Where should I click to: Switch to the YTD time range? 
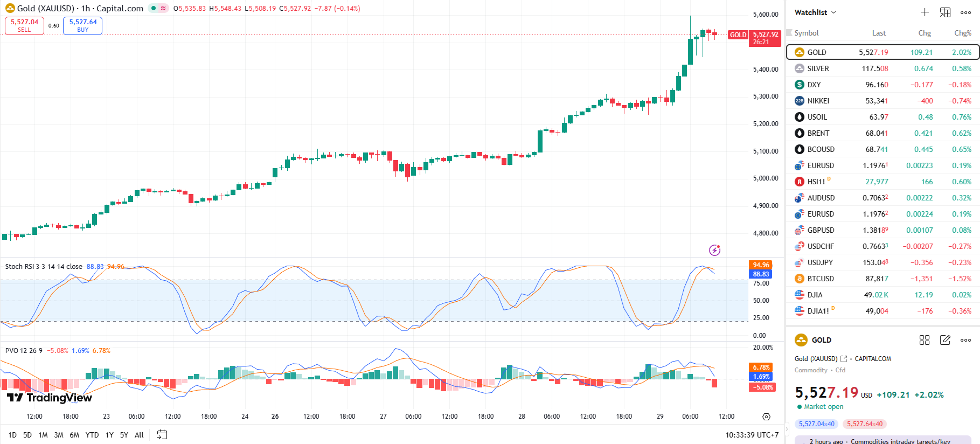92,435
